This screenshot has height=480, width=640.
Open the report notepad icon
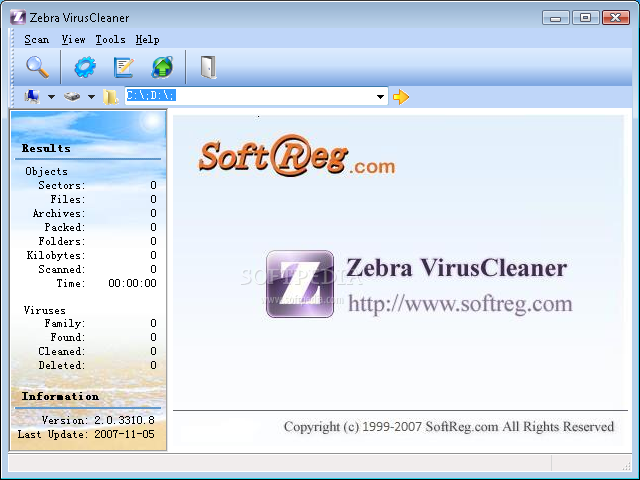[x=124, y=67]
